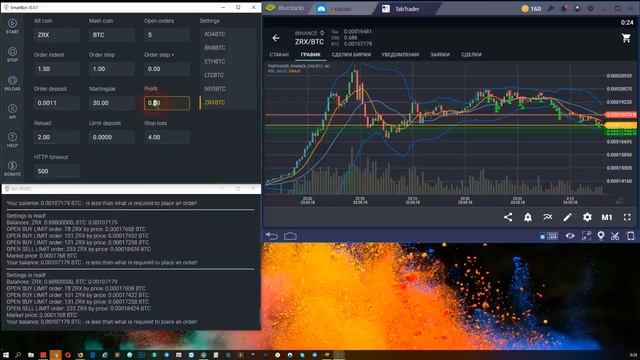Click the alert bell icon below chart
The image size is (640, 360).
click(x=528, y=217)
